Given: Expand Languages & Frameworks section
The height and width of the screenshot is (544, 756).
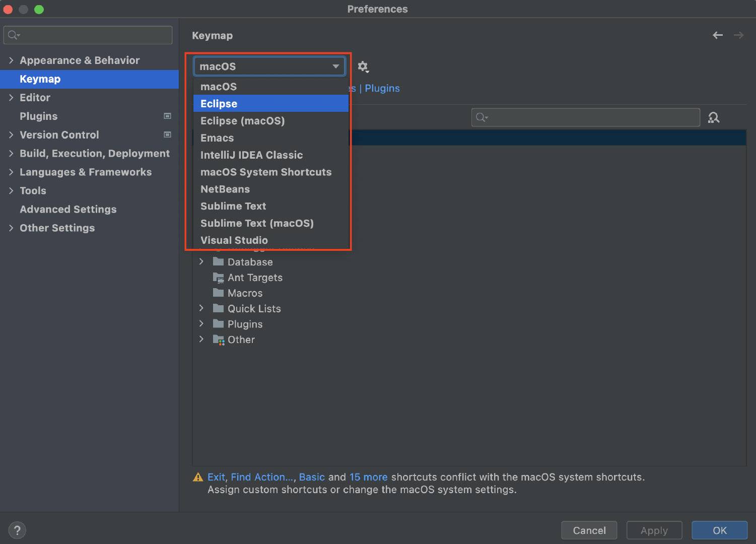Looking at the screenshot, I should [x=11, y=172].
